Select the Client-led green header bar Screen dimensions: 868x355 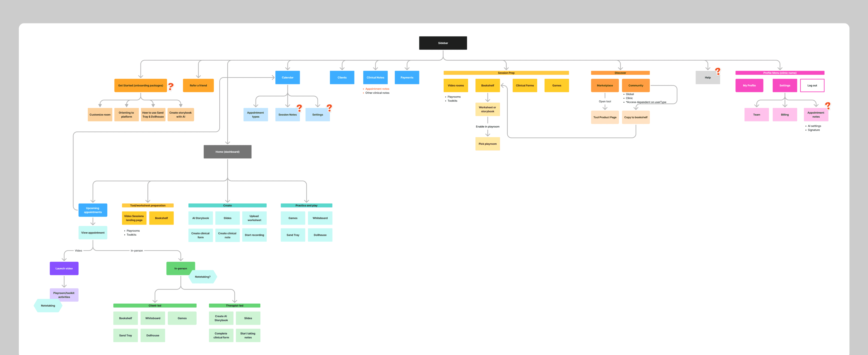coord(155,305)
